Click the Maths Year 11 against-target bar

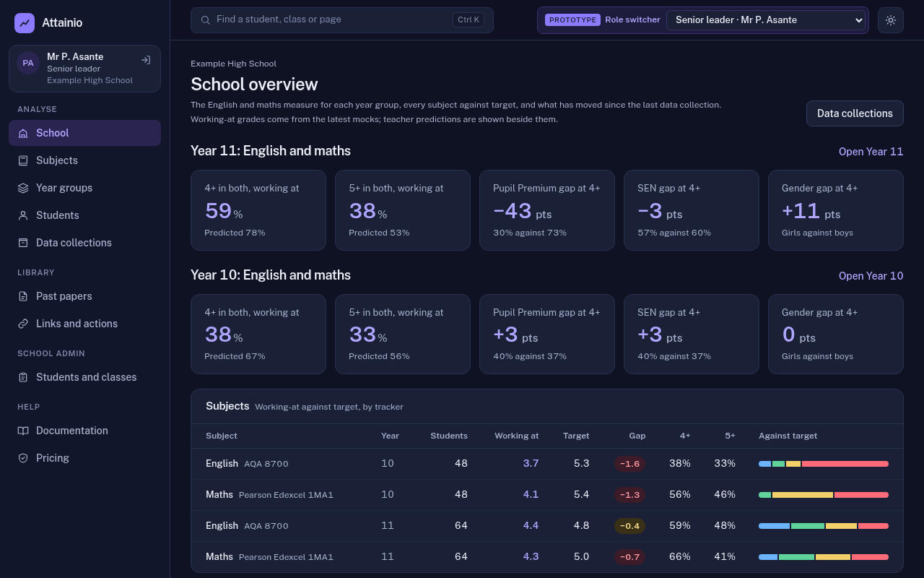(824, 557)
